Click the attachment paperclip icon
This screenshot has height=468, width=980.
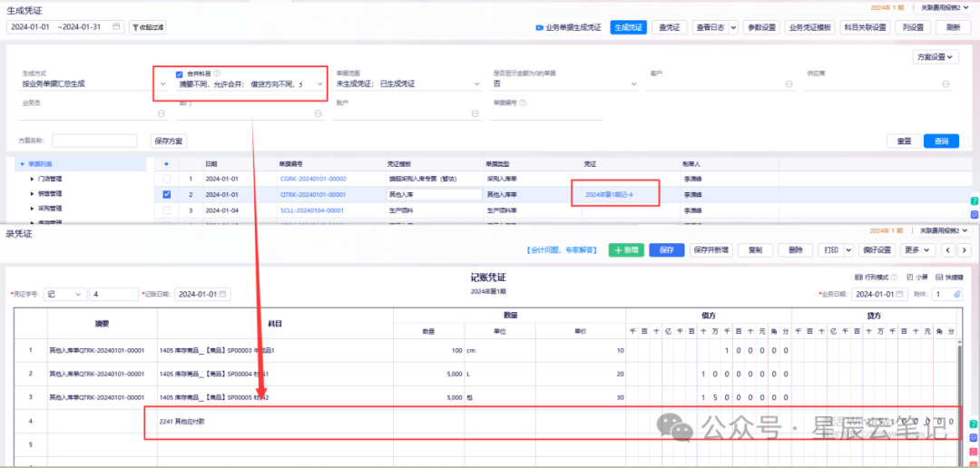tap(957, 294)
